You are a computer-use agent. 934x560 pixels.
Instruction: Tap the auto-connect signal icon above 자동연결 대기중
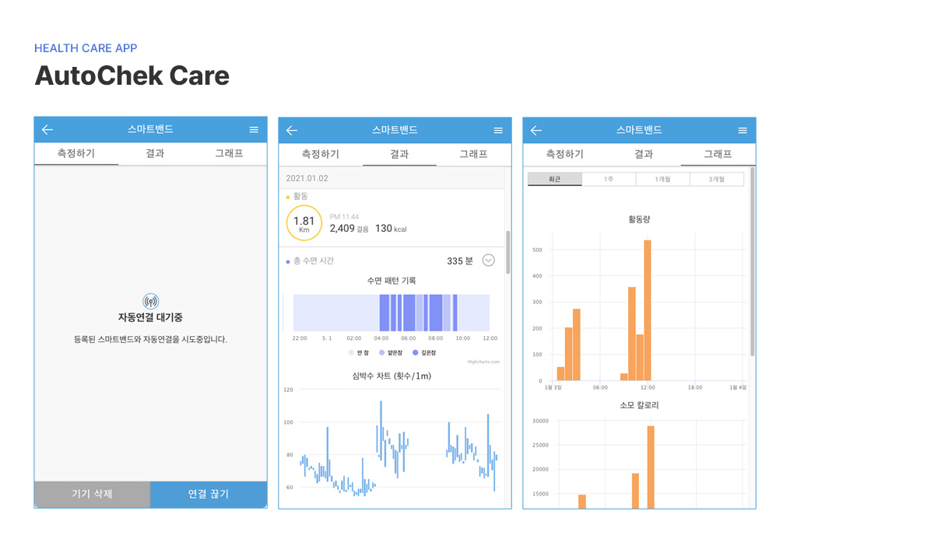[150, 301]
